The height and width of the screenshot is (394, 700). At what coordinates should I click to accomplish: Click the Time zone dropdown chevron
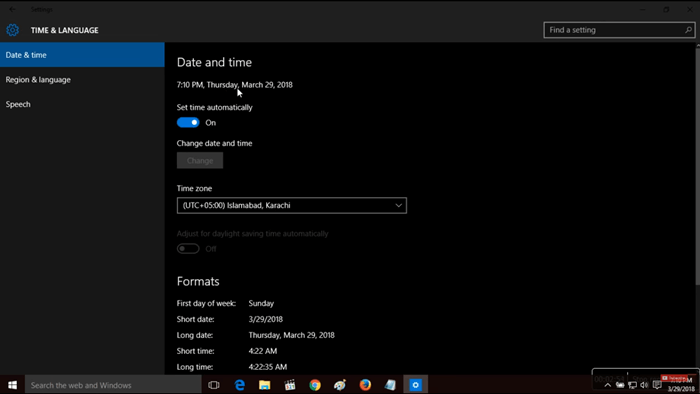tap(398, 205)
